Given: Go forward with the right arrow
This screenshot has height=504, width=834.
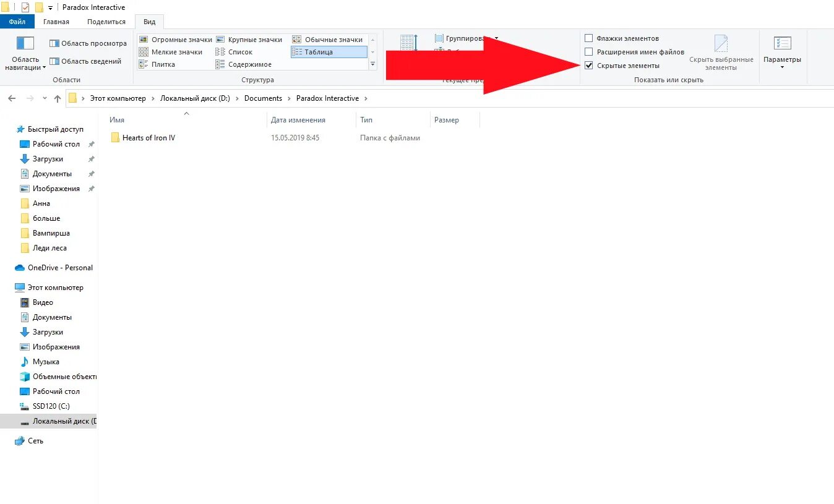Looking at the screenshot, I should [x=30, y=98].
